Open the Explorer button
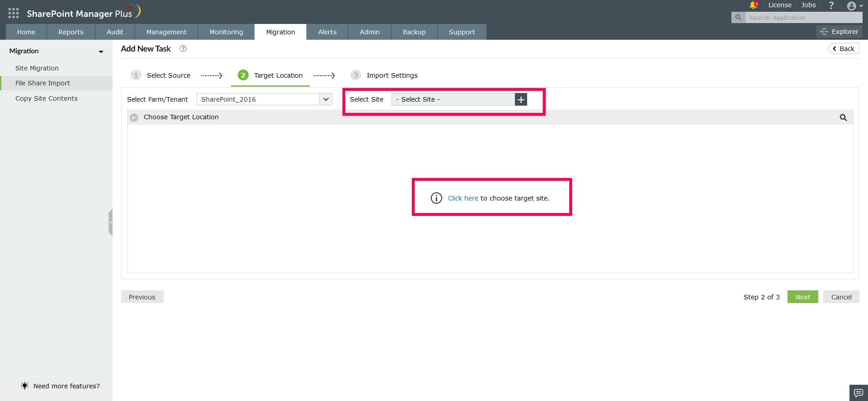Screen dimensions: 868x401 click(840, 32)
